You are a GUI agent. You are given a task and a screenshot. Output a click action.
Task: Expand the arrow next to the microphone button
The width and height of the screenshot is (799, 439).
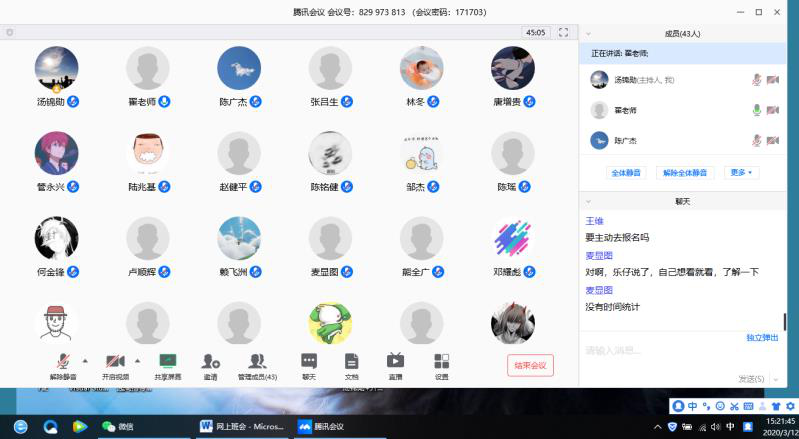tap(84, 360)
